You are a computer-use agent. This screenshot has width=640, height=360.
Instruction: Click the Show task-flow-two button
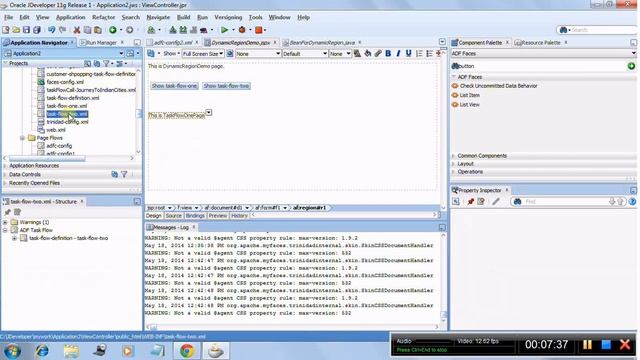[226, 86]
